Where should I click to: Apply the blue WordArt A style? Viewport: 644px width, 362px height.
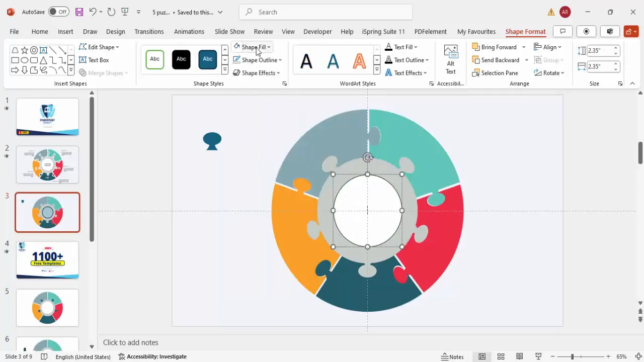[333, 61]
